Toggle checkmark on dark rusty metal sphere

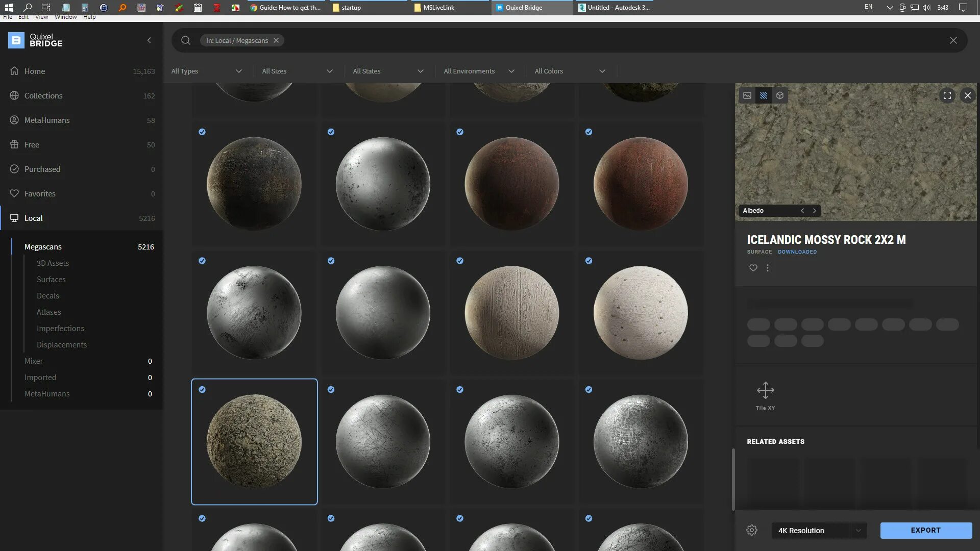click(202, 132)
